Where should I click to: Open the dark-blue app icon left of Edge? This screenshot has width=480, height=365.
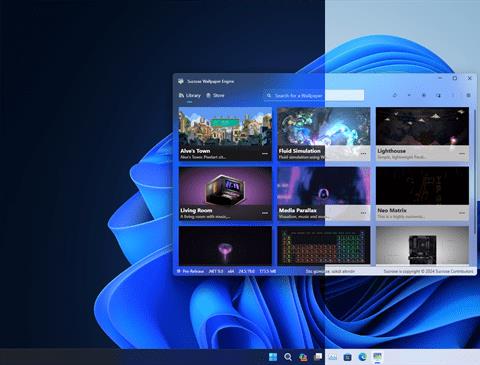click(347, 357)
